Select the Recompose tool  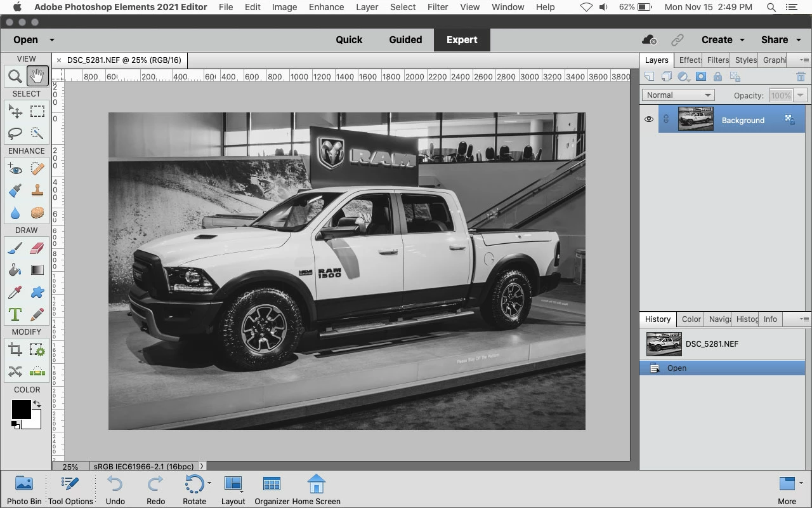point(37,350)
